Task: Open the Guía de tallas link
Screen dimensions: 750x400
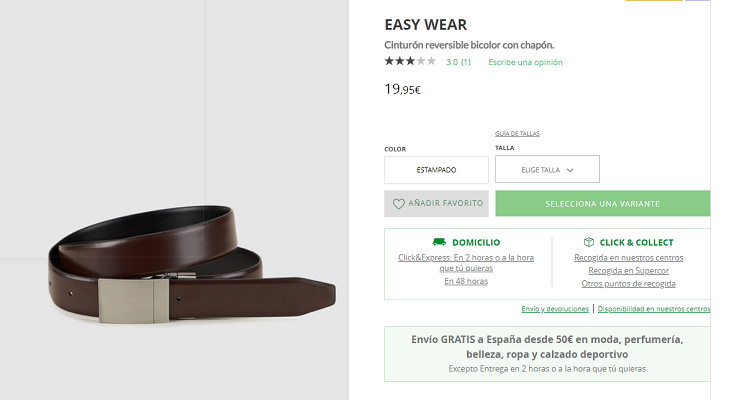Action: pos(517,133)
